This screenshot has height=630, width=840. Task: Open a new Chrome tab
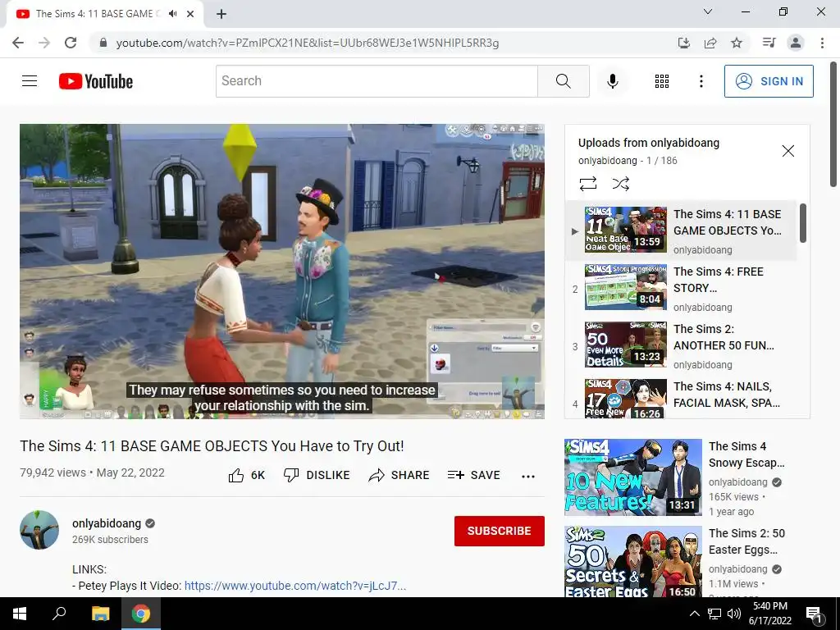(x=221, y=14)
